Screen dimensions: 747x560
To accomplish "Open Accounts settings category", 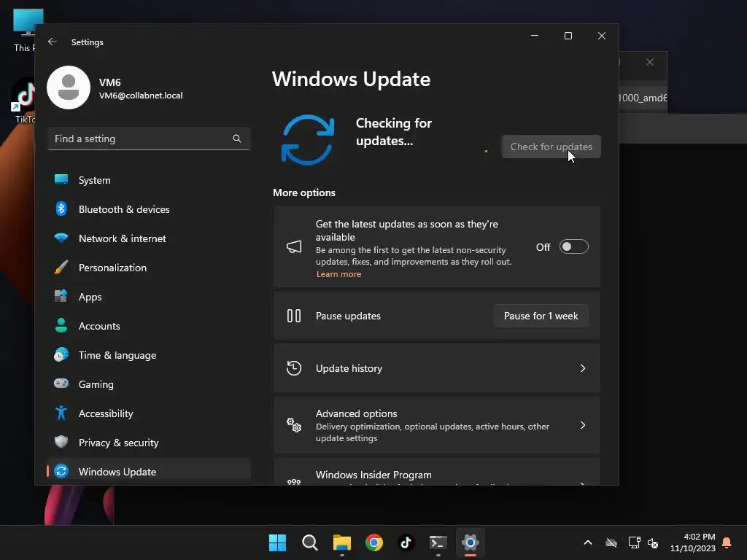I will (x=149, y=326).
